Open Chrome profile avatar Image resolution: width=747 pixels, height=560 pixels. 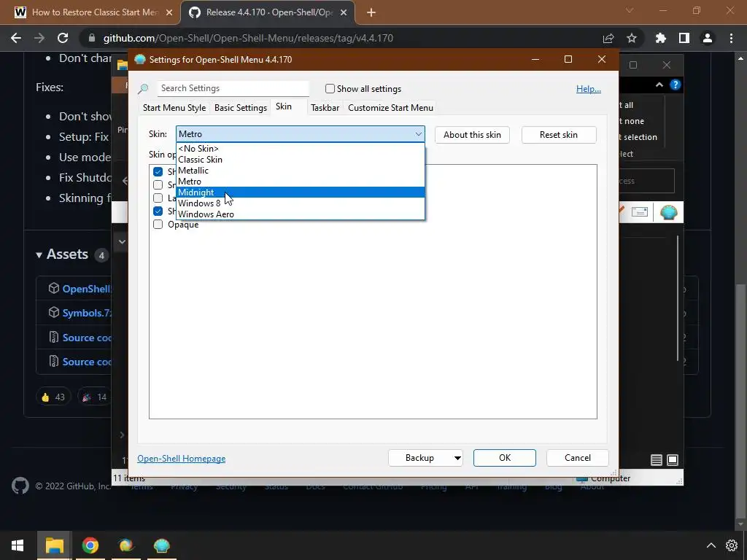click(708, 38)
